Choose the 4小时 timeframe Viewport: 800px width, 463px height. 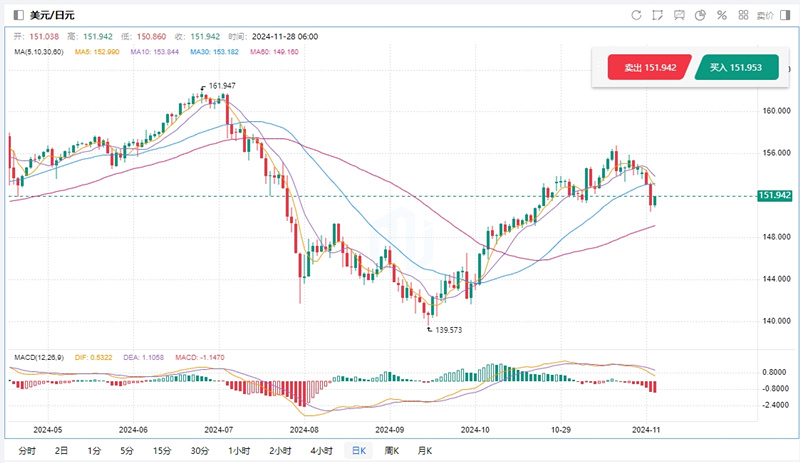click(x=320, y=451)
